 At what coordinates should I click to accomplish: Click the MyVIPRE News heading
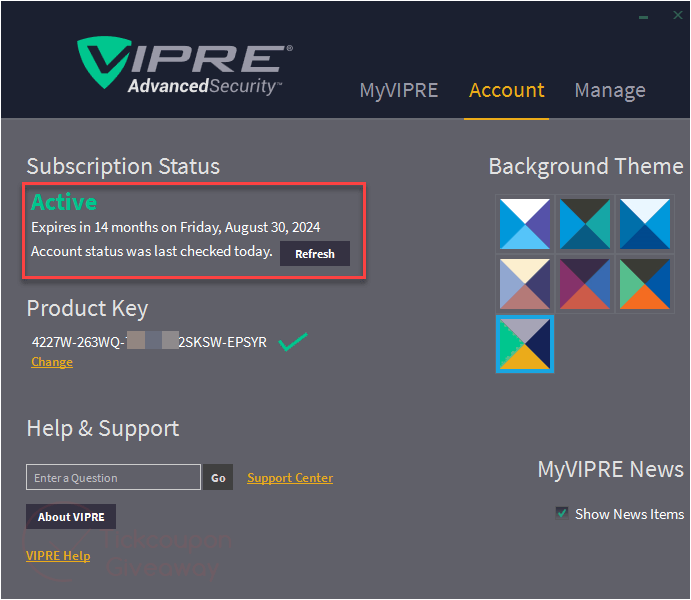[x=610, y=469]
